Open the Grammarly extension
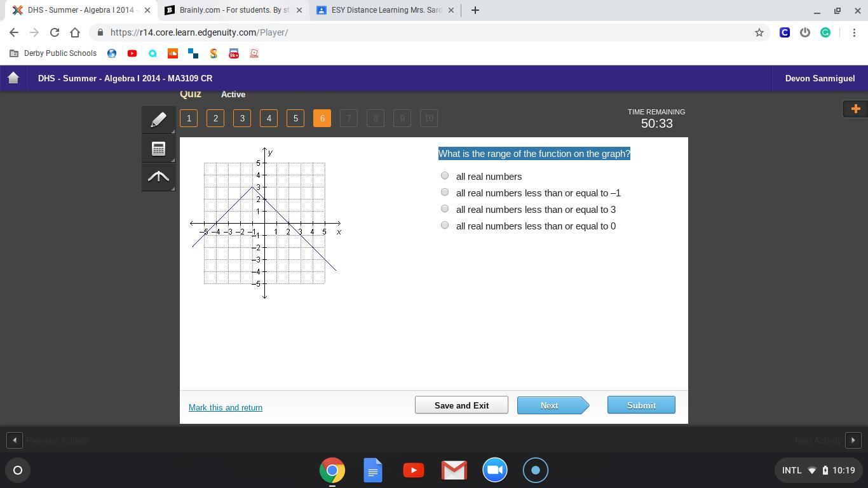Viewport: 868px width, 488px height. [x=825, y=32]
